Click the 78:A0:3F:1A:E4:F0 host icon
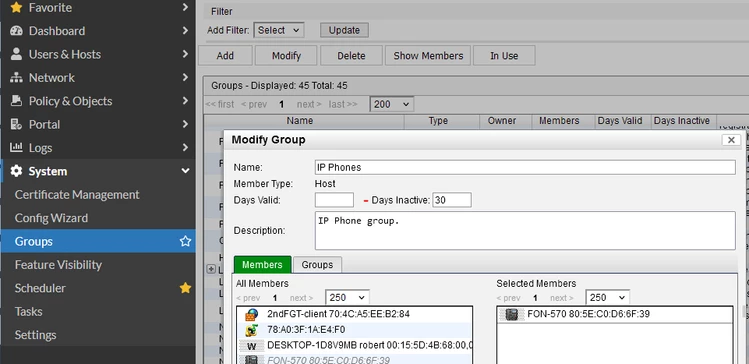 [252, 330]
